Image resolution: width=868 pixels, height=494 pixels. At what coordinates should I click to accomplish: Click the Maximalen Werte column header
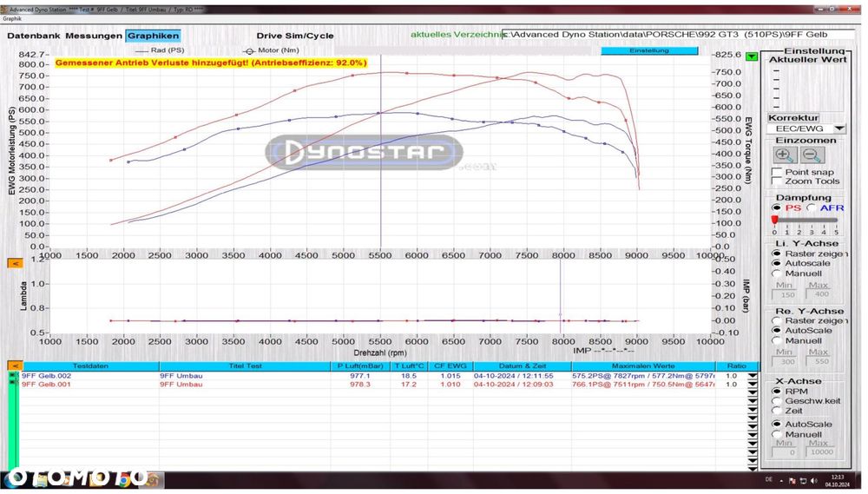(x=643, y=366)
